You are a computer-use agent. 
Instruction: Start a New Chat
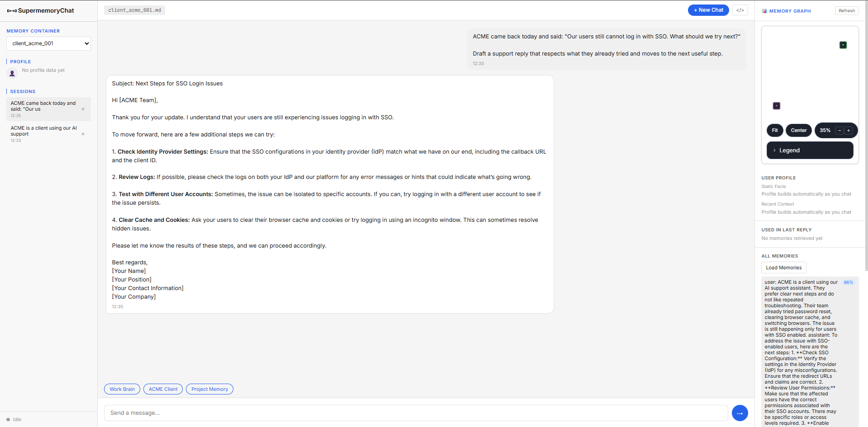pos(708,10)
